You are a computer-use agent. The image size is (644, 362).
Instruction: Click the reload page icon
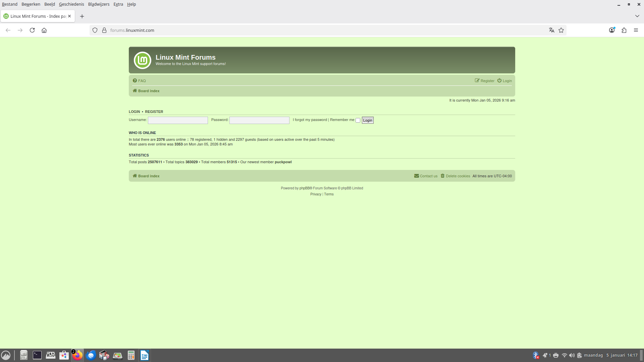[32, 30]
